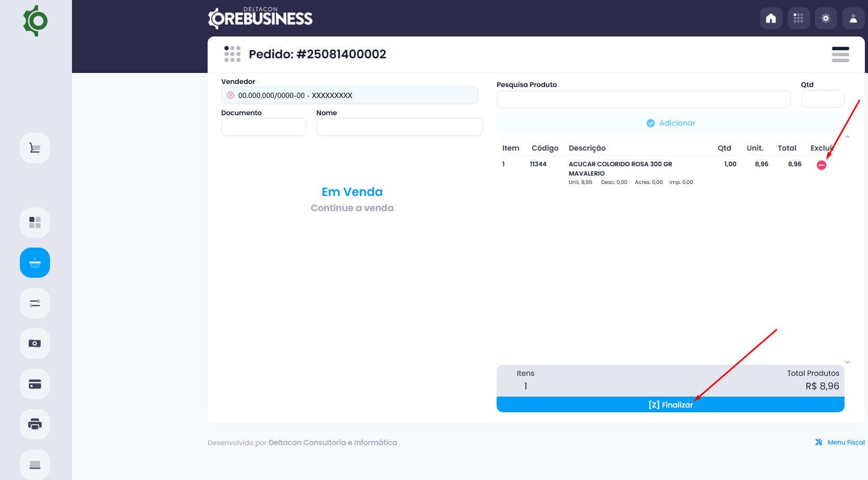Select the transfer arrows icon in the sidebar
Viewport: 868px width, 480px height.
click(x=34, y=303)
